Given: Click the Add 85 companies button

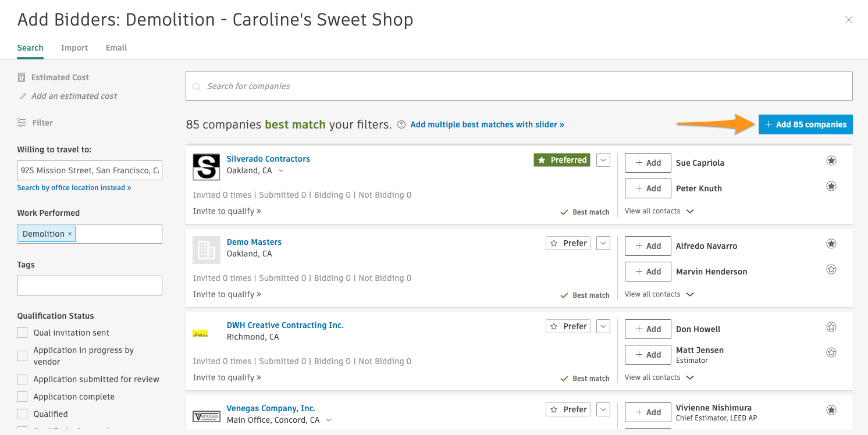Looking at the screenshot, I should coord(805,124).
